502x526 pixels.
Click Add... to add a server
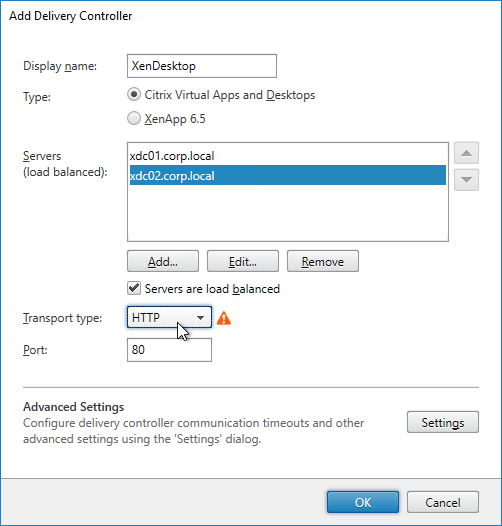163,261
